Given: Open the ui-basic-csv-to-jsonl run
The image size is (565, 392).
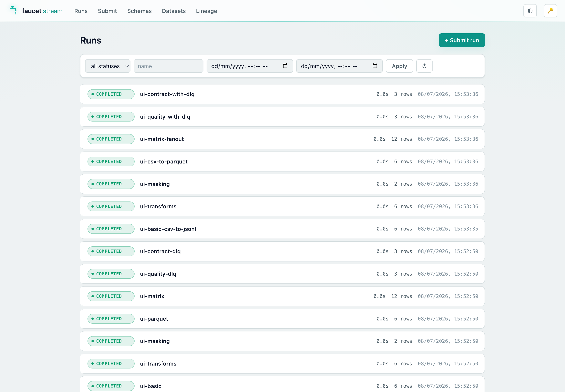Looking at the screenshot, I should (x=282, y=229).
